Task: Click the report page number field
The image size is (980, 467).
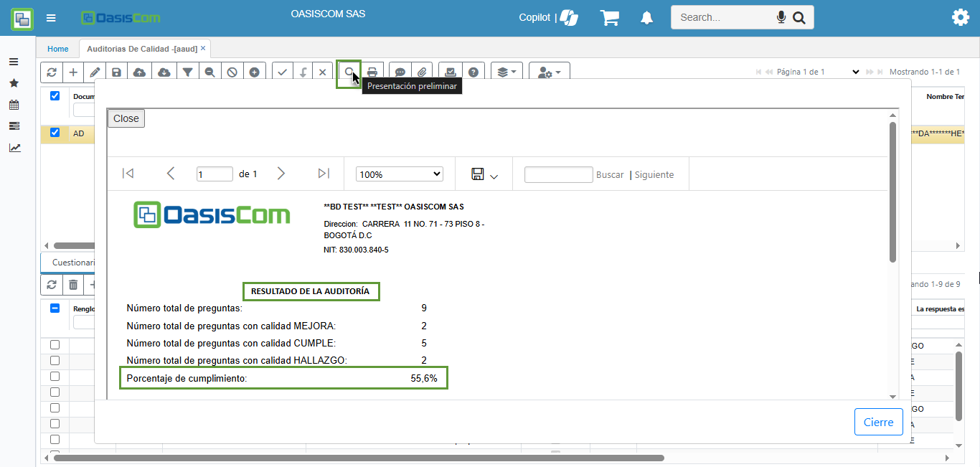Action: (x=215, y=174)
